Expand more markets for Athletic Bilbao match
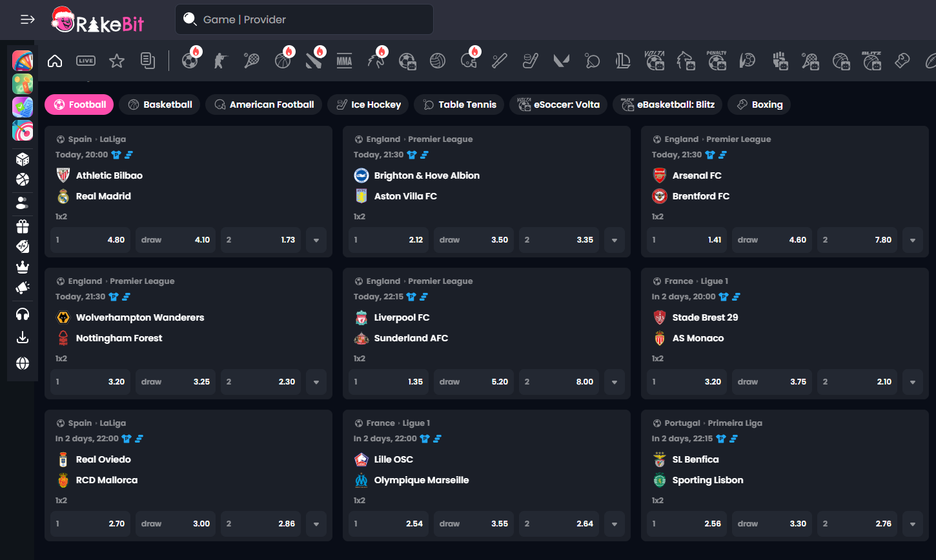Screen dimensions: 936x560 [x=316, y=240]
